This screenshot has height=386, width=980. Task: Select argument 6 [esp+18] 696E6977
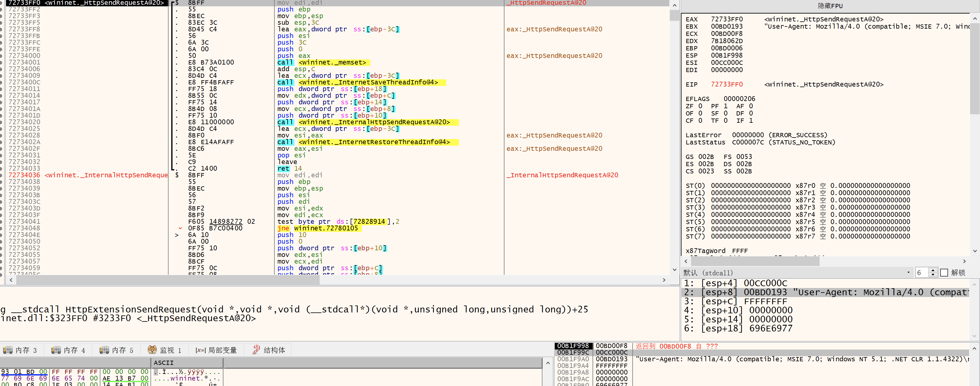738,328
